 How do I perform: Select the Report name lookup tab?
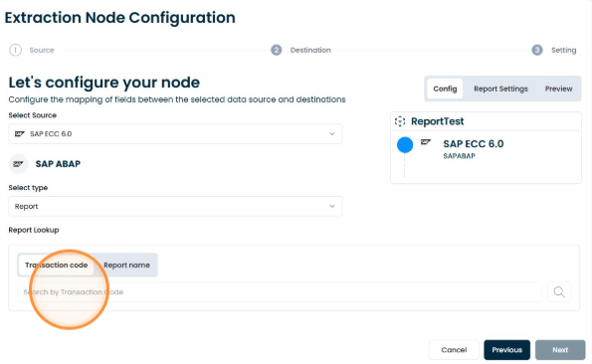(126, 266)
